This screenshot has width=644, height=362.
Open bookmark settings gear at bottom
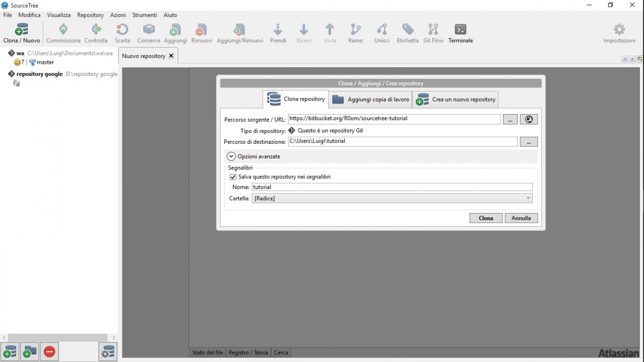point(108,351)
